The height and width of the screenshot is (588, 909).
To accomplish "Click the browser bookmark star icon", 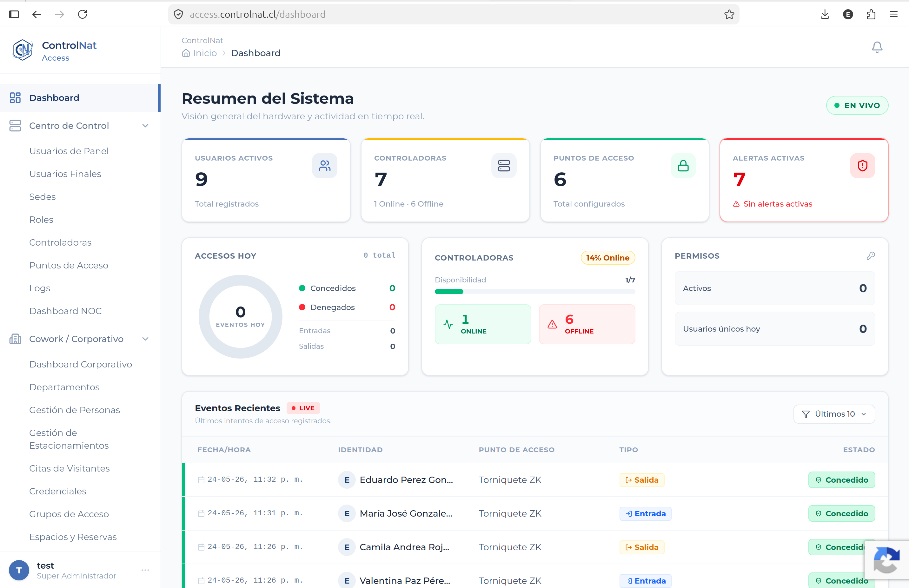I will tap(729, 14).
